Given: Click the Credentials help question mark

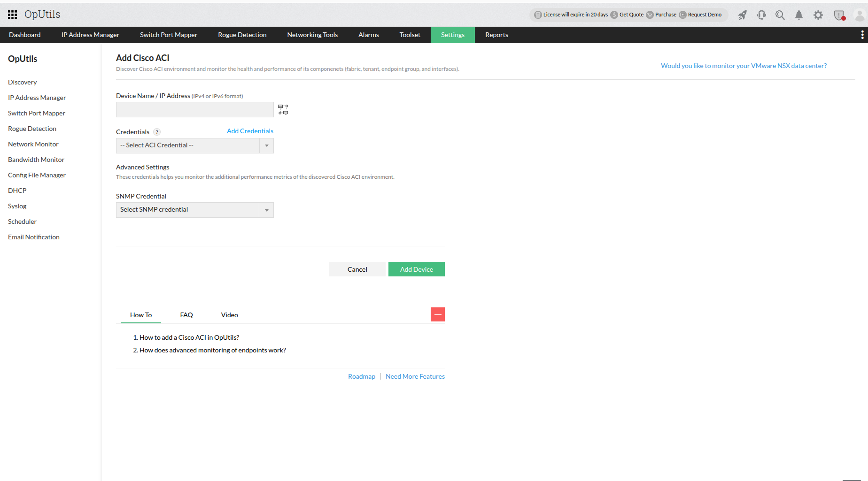Looking at the screenshot, I should [157, 132].
